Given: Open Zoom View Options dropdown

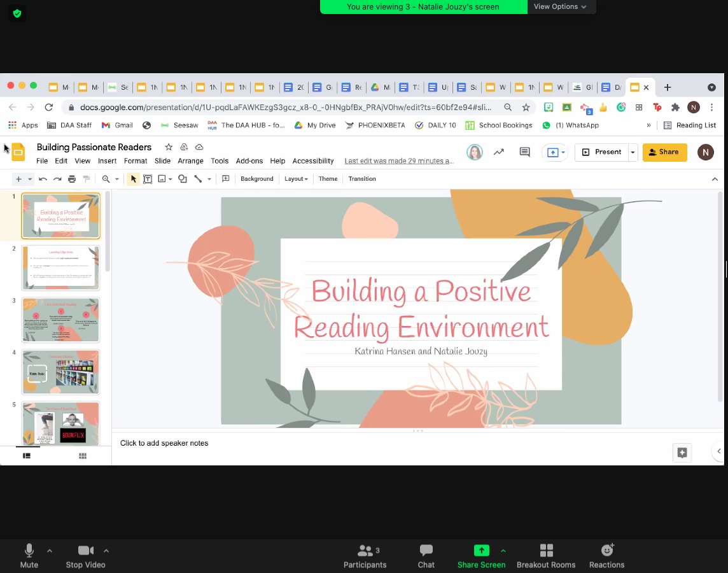Looking at the screenshot, I should (x=560, y=6).
